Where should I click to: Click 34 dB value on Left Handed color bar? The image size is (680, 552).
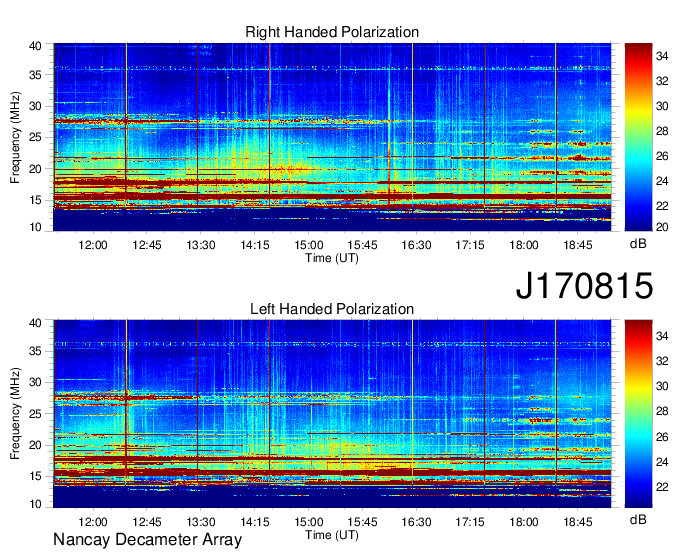[662, 335]
